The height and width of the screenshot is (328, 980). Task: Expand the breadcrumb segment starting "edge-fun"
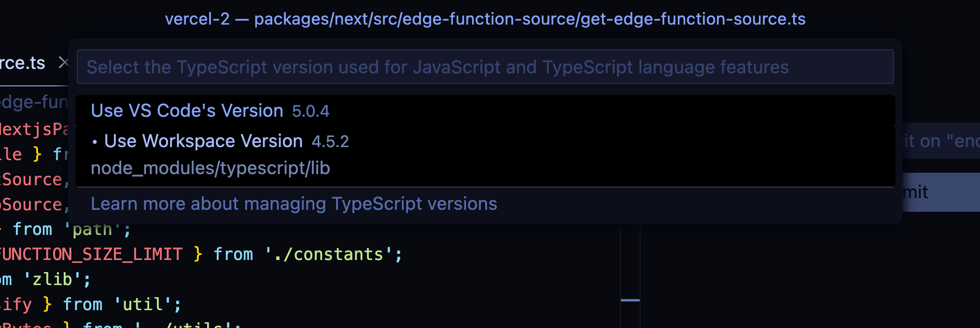tap(34, 102)
